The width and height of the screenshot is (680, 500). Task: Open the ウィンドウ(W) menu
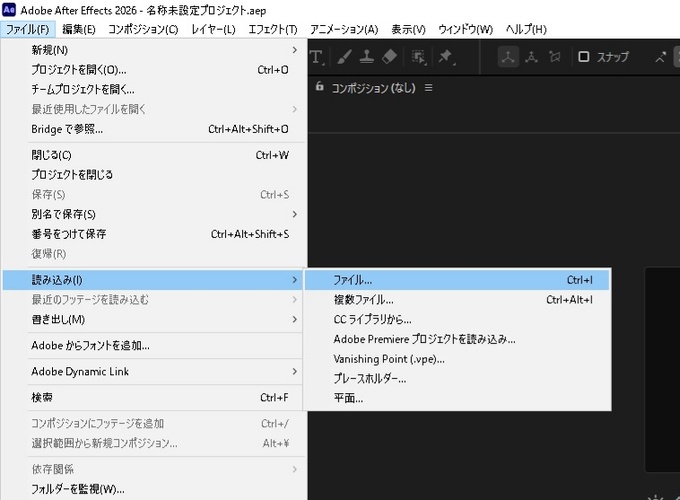click(465, 29)
